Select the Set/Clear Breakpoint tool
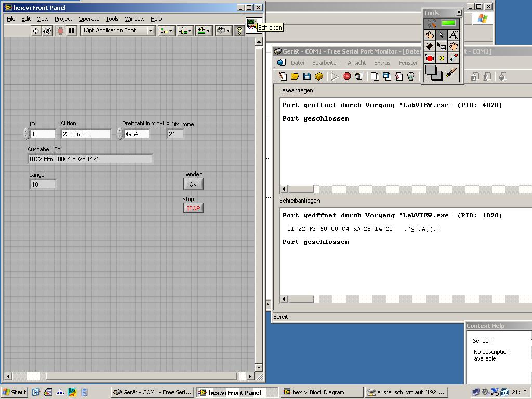 (430, 58)
